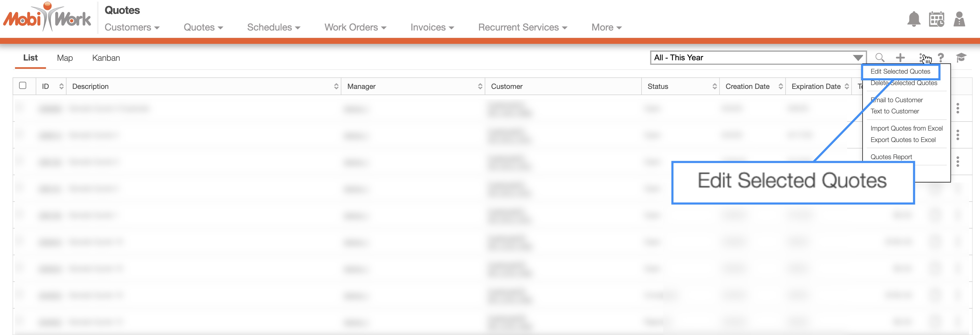The width and height of the screenshot is (980, 335).
Task: Open the user profile icon
Action: [959, 19]
